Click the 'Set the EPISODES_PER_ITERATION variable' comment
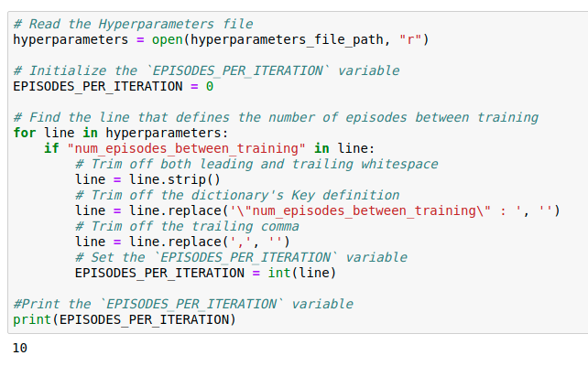 click(241, 257)
